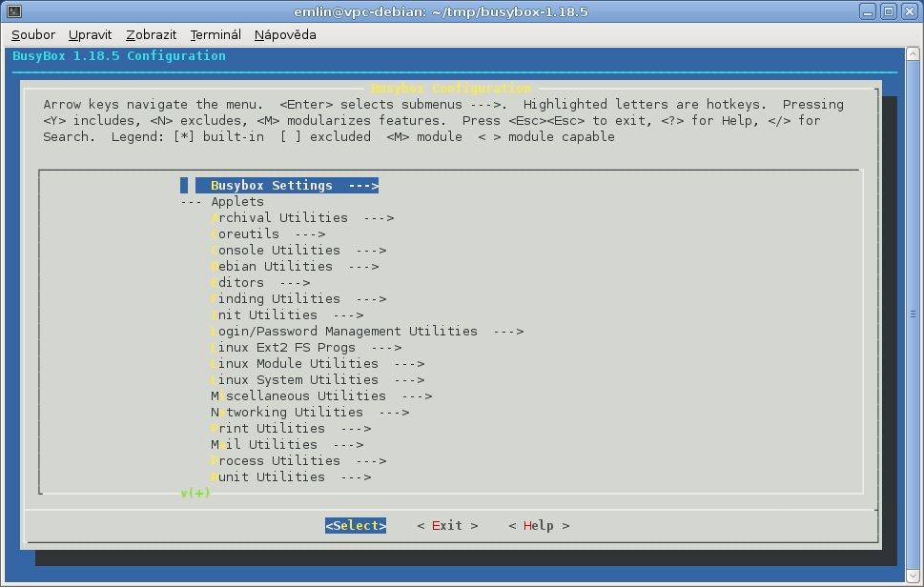Open Linux System Utilities submenu
The image size is (924, 587).
click(318, 380)
